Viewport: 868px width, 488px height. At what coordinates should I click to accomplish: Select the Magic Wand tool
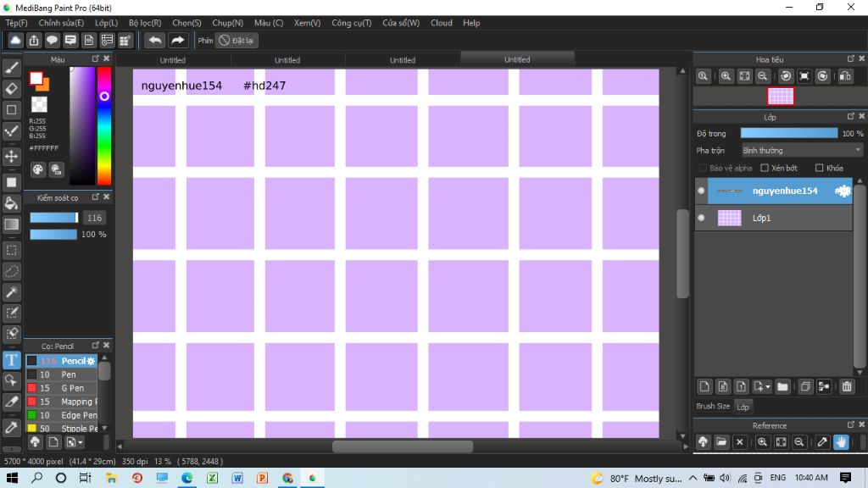pos(12,292)
